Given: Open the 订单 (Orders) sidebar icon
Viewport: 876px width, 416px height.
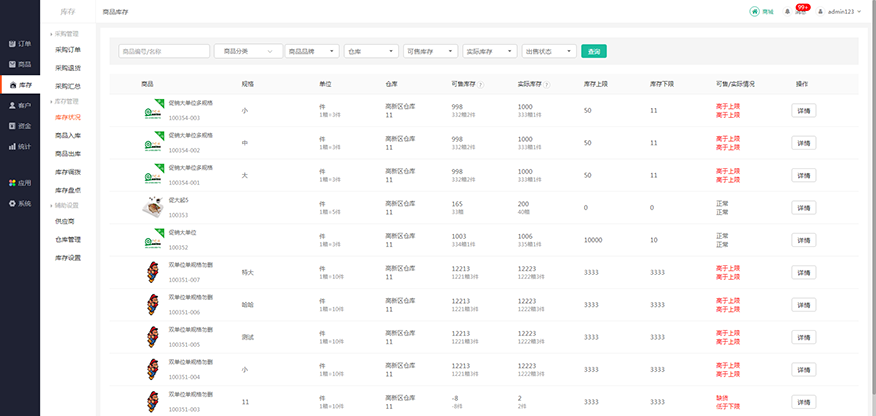Looking at the screenshot, I should [20, 44].
